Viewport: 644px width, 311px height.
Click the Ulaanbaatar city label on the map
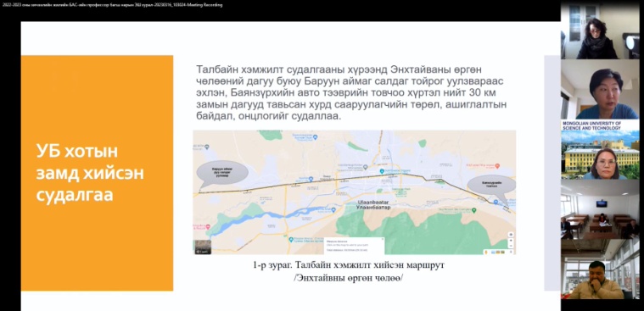tap(373, 205)
